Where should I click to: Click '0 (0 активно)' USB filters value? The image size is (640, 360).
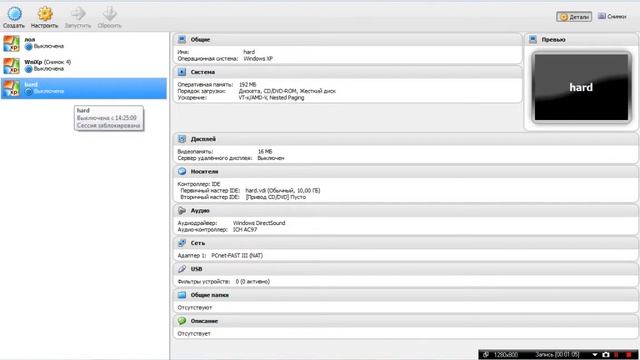(x=253, y=282)
